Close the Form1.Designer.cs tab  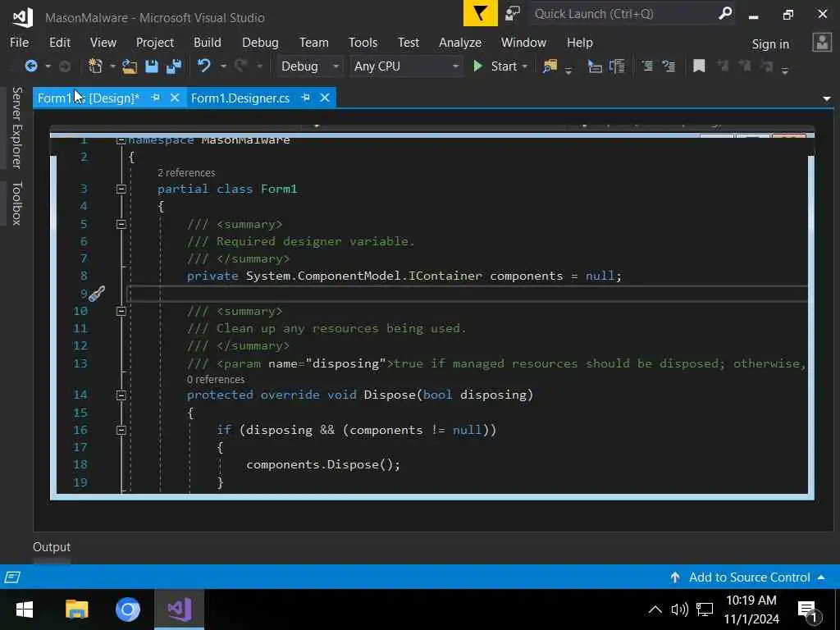[325, 98]
